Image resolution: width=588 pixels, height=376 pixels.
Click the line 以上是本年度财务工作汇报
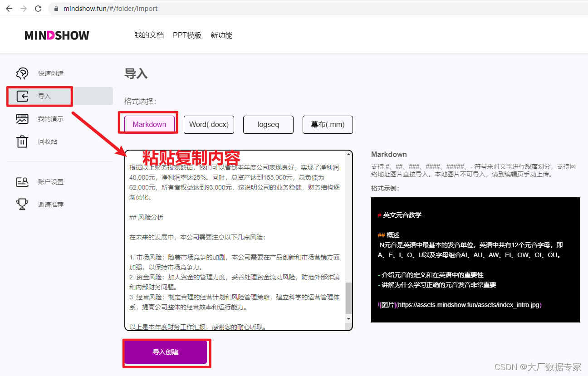[197, 327]
